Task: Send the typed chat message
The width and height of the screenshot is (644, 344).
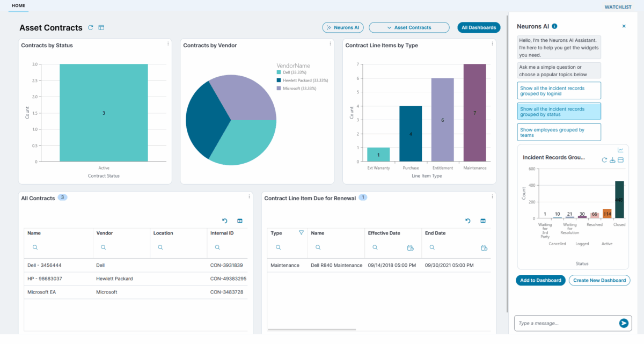Action: pyautogui.click(x=623, y=323)
